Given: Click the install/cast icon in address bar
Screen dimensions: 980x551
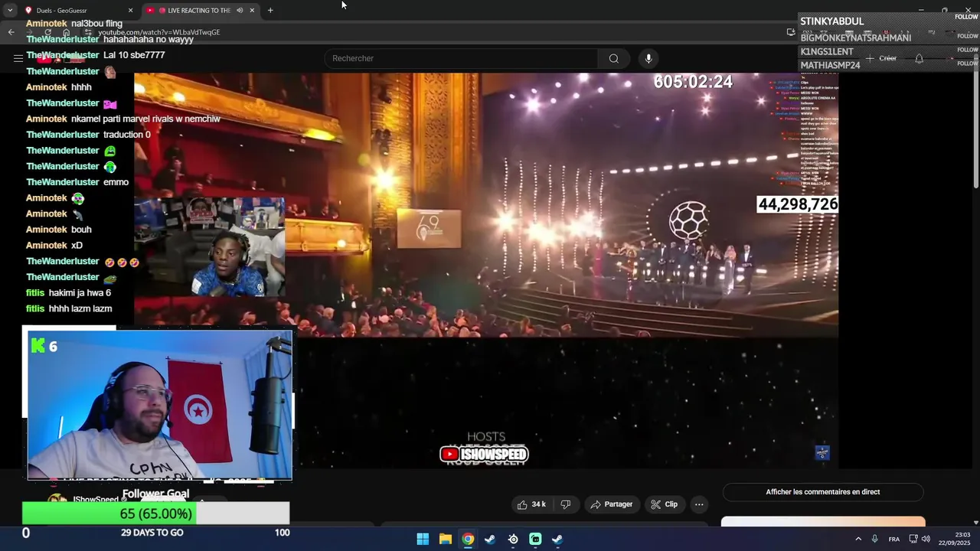Looking at the screenshot, I should tap(791, 32).
